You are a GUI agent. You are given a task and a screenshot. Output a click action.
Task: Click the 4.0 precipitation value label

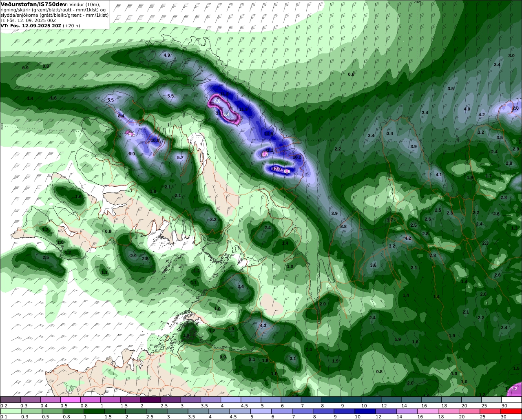(x=467, y=109)
